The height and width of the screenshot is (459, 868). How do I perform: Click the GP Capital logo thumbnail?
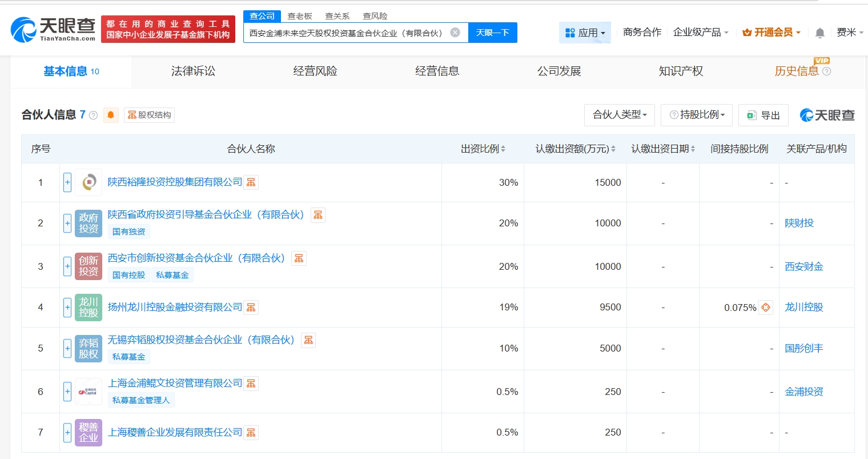[x=89, y=392]
